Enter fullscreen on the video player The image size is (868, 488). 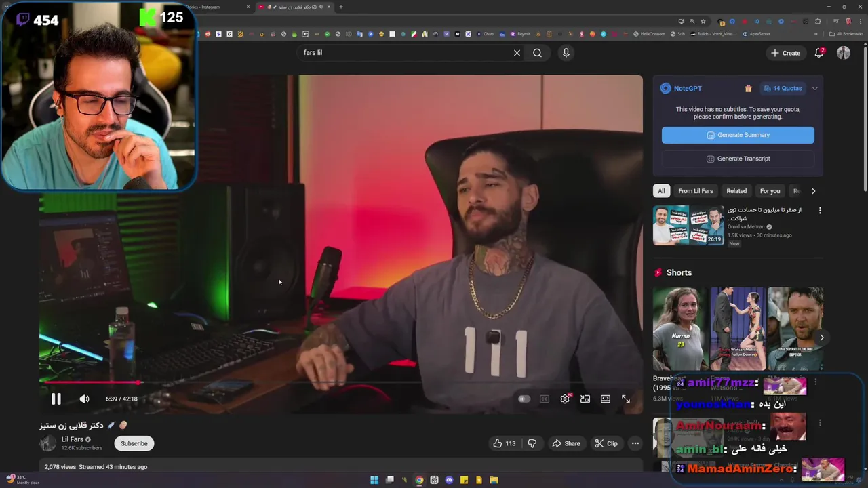tap(626, 399)
